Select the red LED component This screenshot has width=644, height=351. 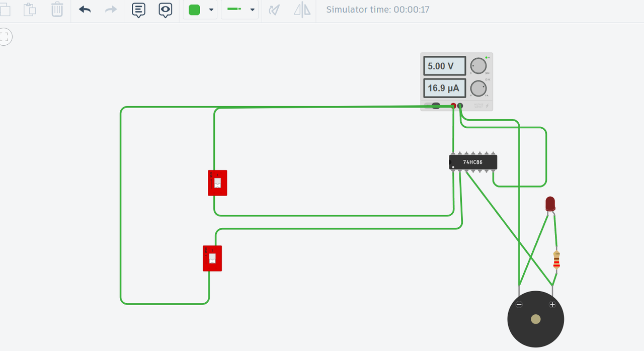click(x=550, y=204)
